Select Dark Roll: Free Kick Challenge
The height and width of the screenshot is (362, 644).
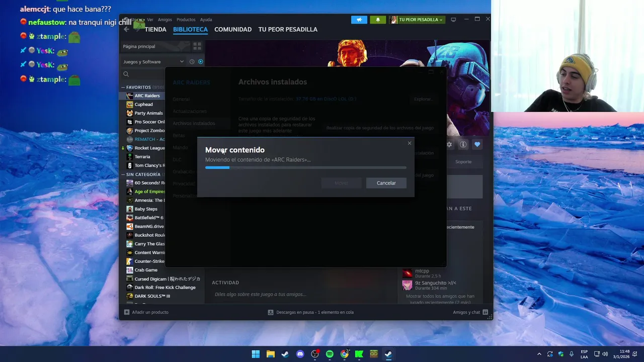[x=165, y=288]
